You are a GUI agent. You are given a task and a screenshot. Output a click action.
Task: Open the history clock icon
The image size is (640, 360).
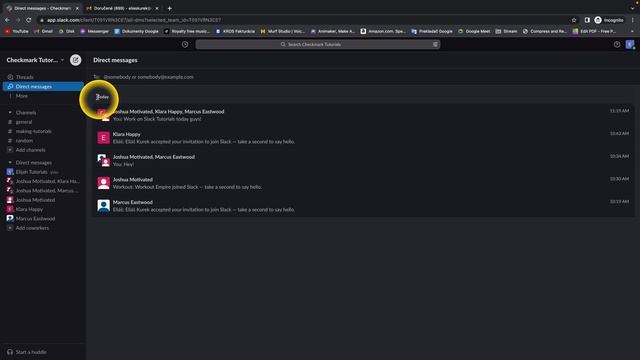(x=185, y=44)
